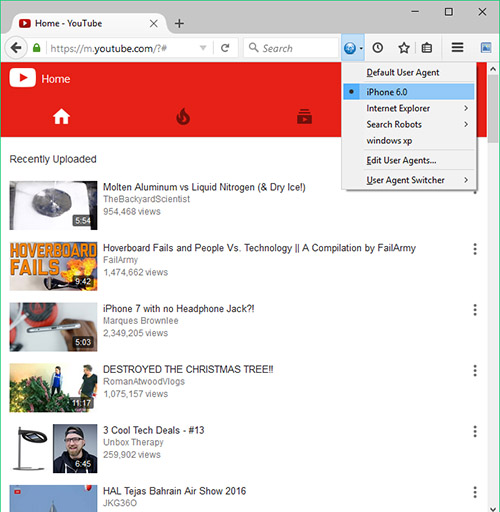Click RomanAtwoodVlogs channel name
Screen dimensions: 500x512
(x=144, y=381)
